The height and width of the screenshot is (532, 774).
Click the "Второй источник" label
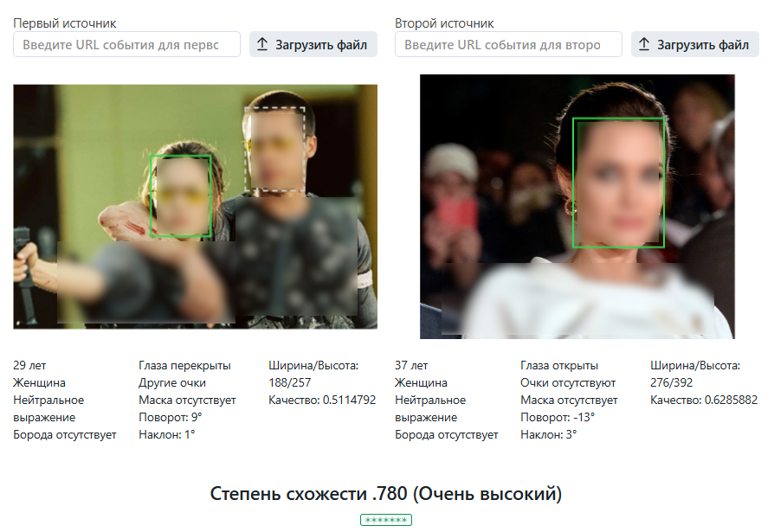pyautogui.click(x=444, y=23)
